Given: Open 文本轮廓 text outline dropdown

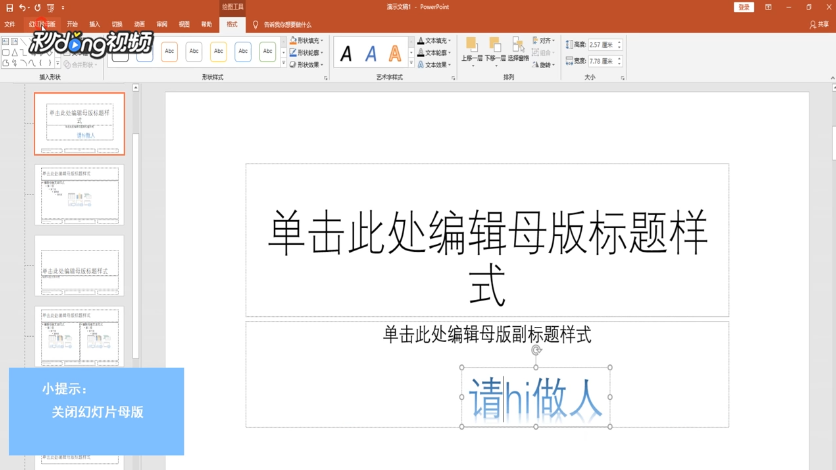Looking at the screenshot, I should (x=434, y=53).
